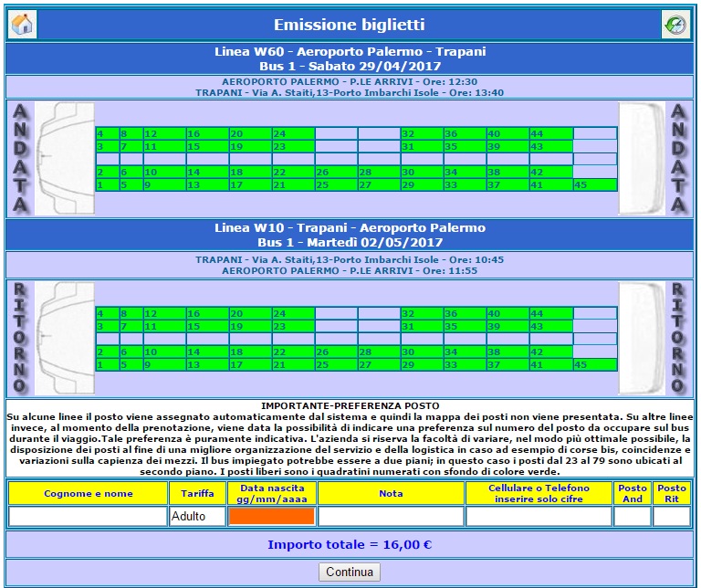701x588 pixels.
Task: Pick seat 26 on the Ritorno seat map
Action: click(x=335, y=352)
